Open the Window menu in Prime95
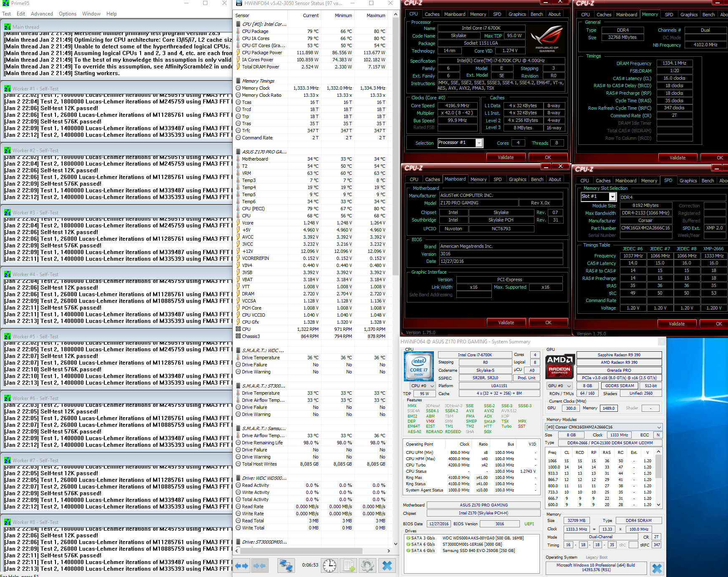728x577 pixels. 91,13
